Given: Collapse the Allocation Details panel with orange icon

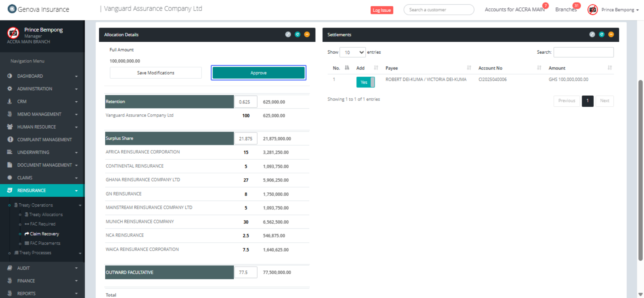Looking at the screenshot, I should 307,35.
